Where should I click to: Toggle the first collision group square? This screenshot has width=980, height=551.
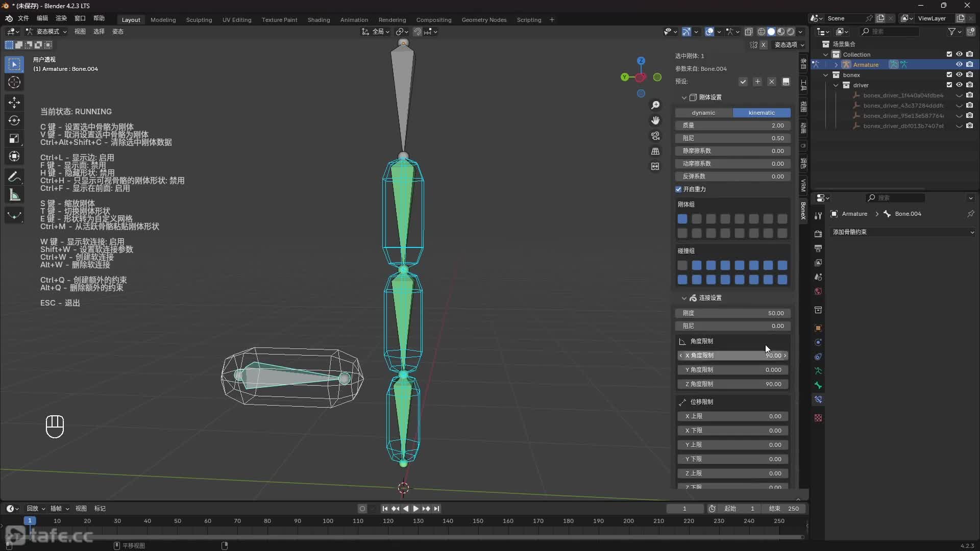pos(682,265)
